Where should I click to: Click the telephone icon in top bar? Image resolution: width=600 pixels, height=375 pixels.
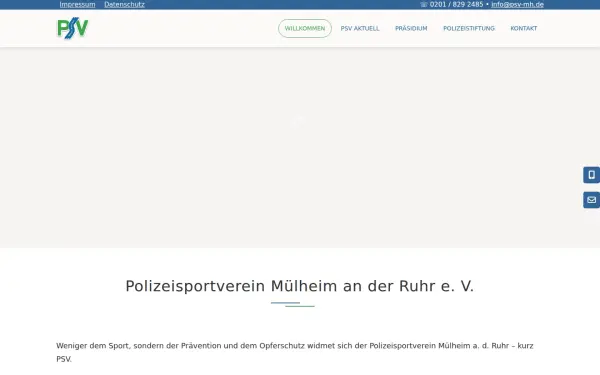point(424,5)
